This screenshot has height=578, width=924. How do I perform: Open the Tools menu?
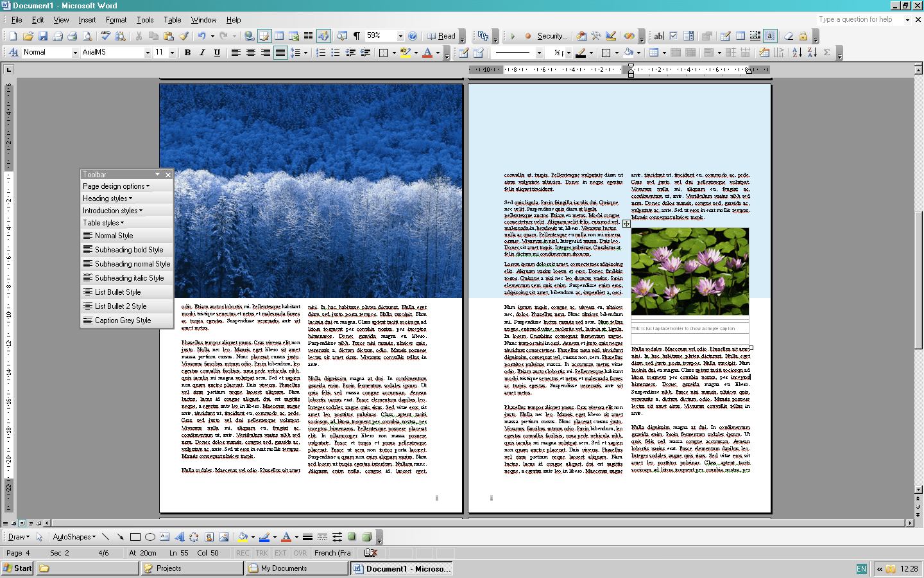tap(145, 20)
